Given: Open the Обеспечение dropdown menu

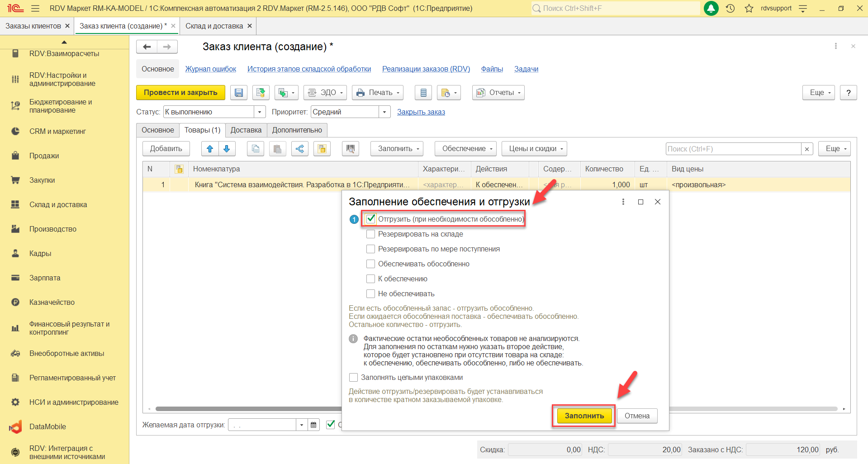Looking at the screenshot, I should (465, 149).
